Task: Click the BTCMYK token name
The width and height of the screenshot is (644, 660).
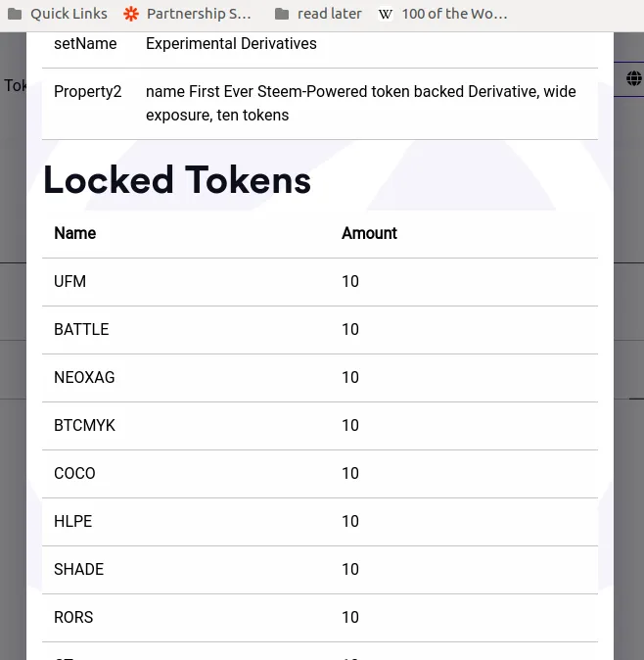Action: [x=84, y=425]
